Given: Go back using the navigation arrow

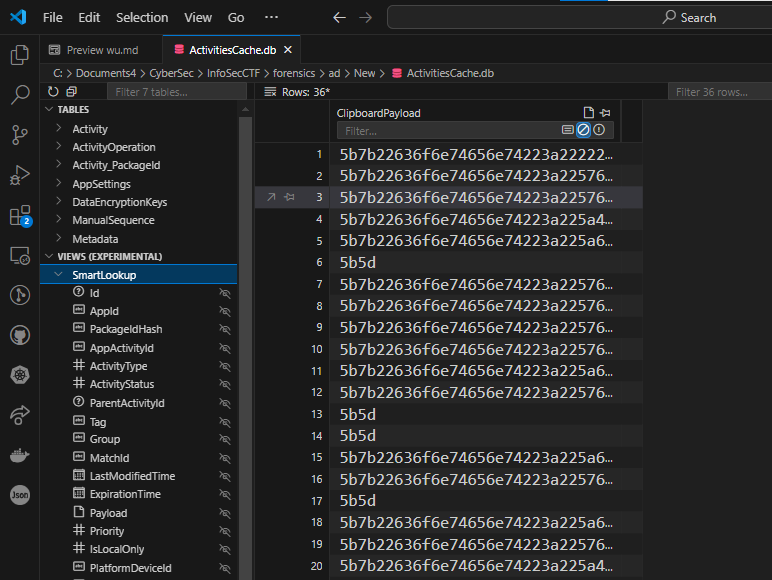Looking at the screenshot, I should tap(339, 17).
